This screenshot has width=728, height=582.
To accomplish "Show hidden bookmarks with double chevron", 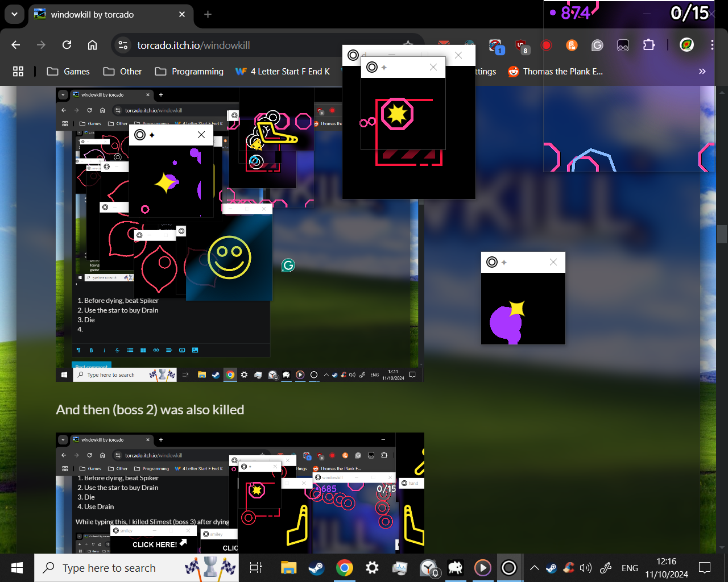I will [x=702, y=71].
